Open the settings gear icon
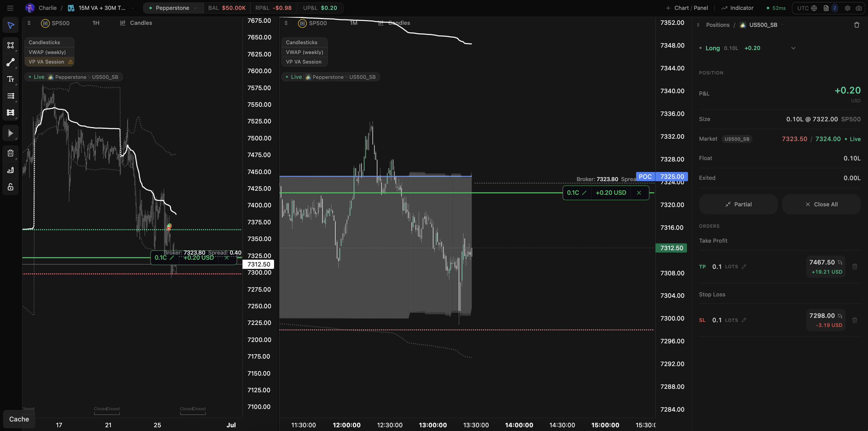The image size is (868, 431). [848, 8]
